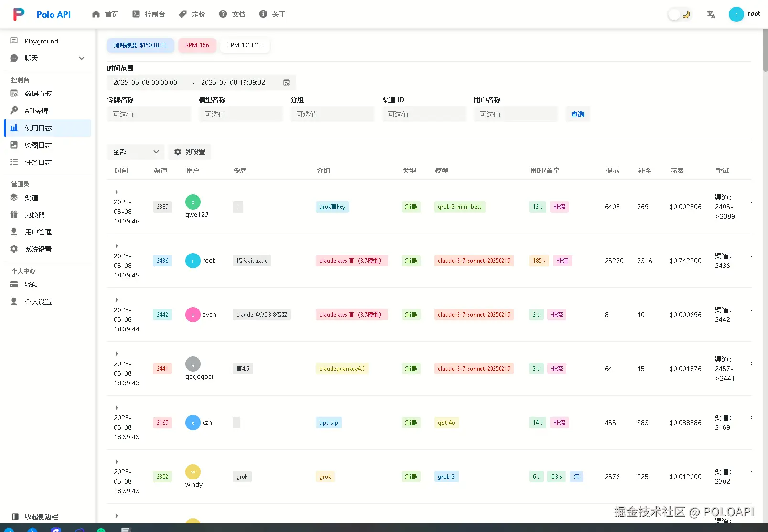Click the $0.742200 cost value
The height and width of the screenshot is (532, 768).
click(685, 261)
